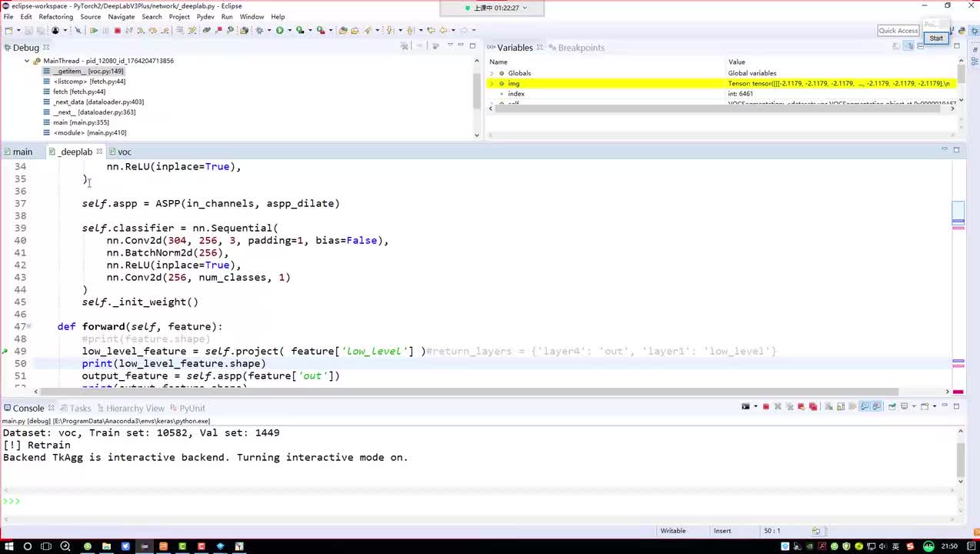
Task: Toggle Show Console on standard error change
Action: point(877,406)
